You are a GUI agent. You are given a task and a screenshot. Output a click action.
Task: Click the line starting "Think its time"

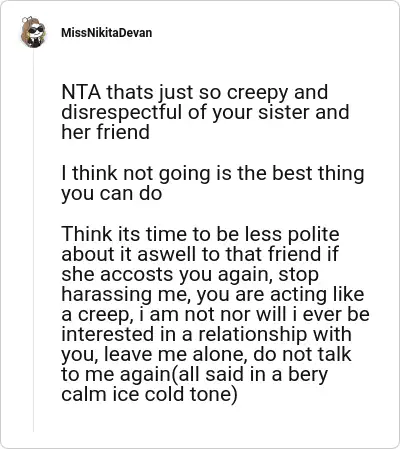200,234
